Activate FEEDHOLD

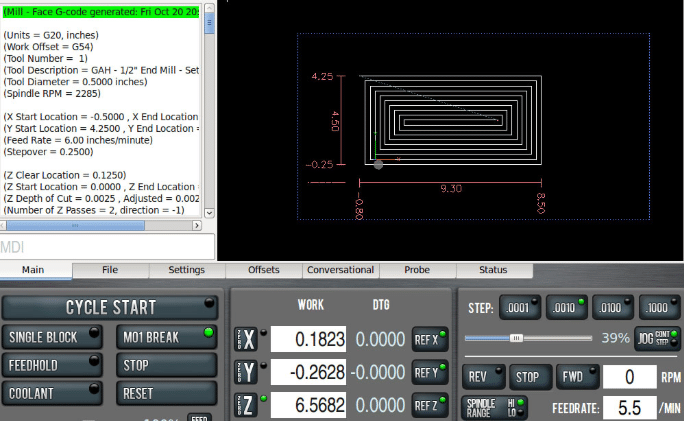coord(52,365)
